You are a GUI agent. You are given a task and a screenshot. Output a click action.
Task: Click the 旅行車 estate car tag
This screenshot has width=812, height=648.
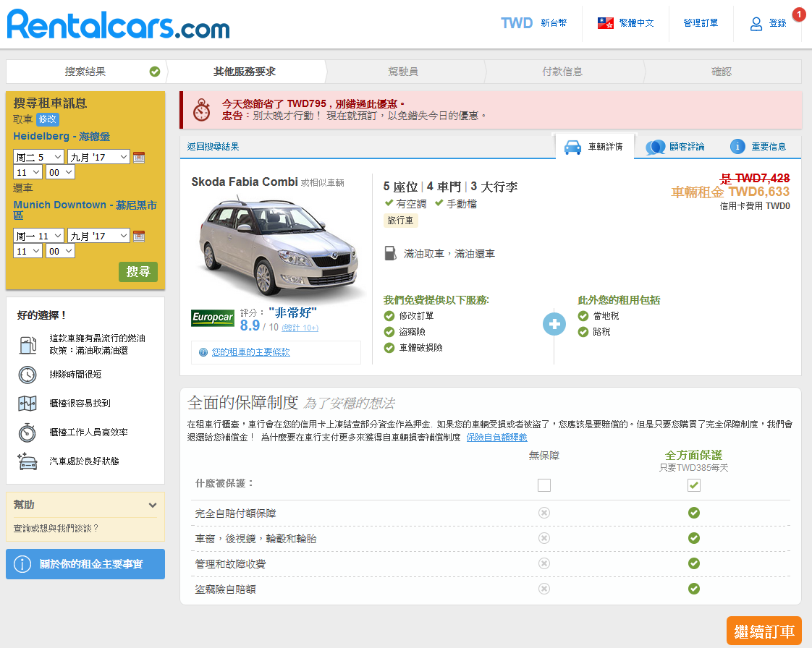coord(400,221)
